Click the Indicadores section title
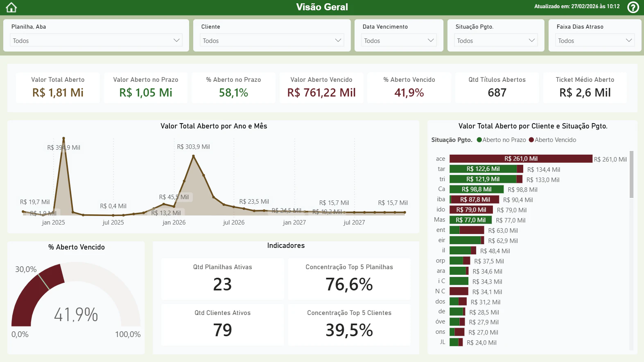 [286, 245]
